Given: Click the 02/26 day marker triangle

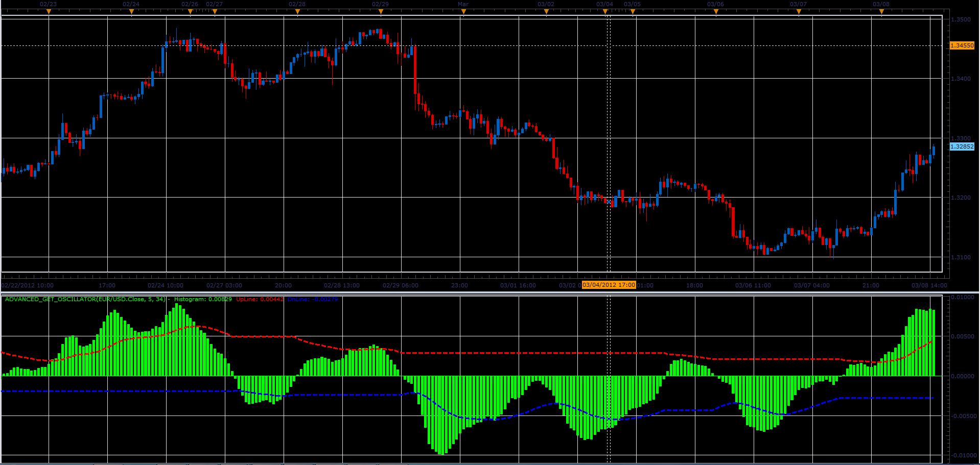Looking at the screenshot, I should [x=190, y=11].
